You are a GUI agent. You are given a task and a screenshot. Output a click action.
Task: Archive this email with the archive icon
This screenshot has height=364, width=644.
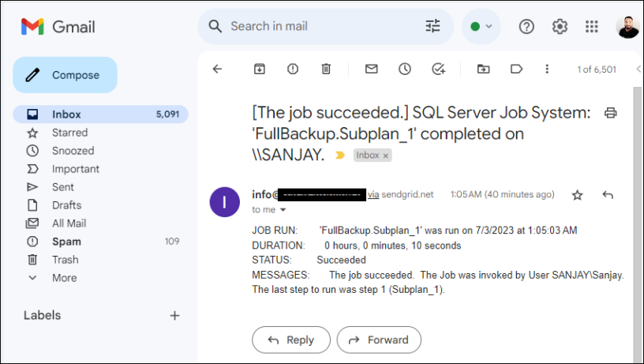tap(259, 69)
